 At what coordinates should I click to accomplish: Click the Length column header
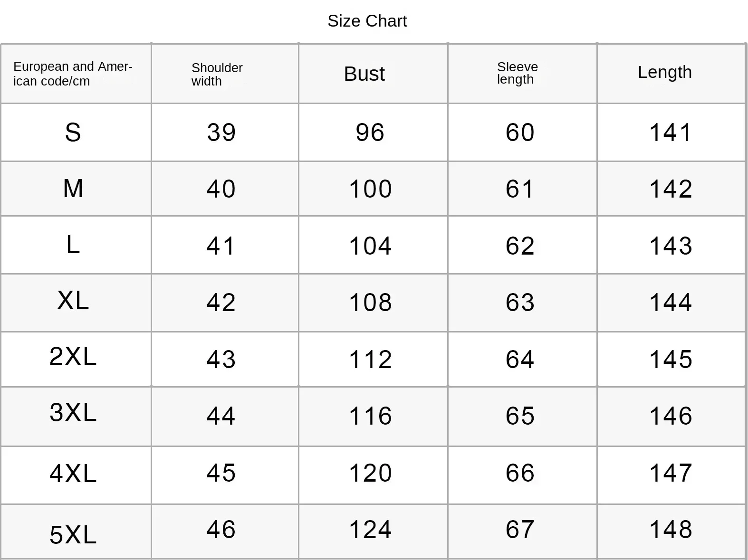(x=664, y=72)
